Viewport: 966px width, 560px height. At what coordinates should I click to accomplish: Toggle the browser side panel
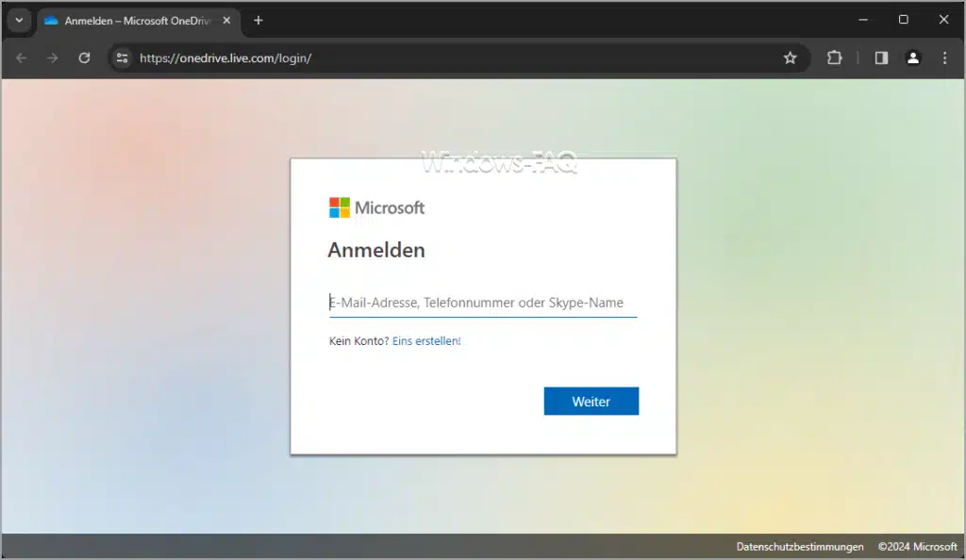[x=881, y=58]
